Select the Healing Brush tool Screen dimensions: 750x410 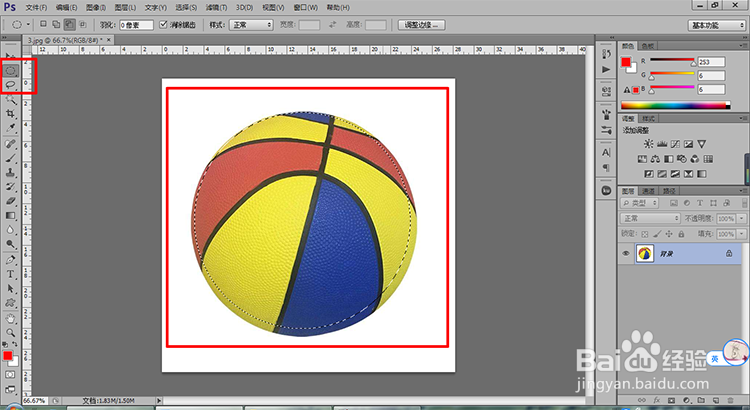pos(11,144)
